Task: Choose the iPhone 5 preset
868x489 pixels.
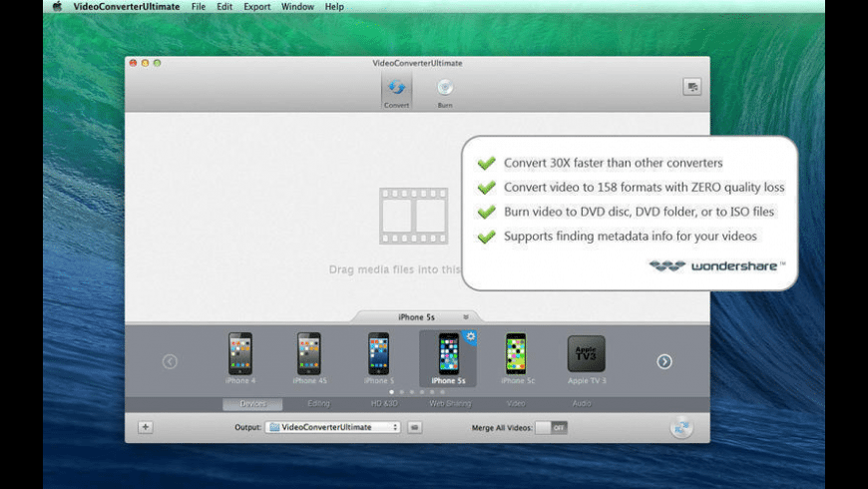Action: point(379,358)
